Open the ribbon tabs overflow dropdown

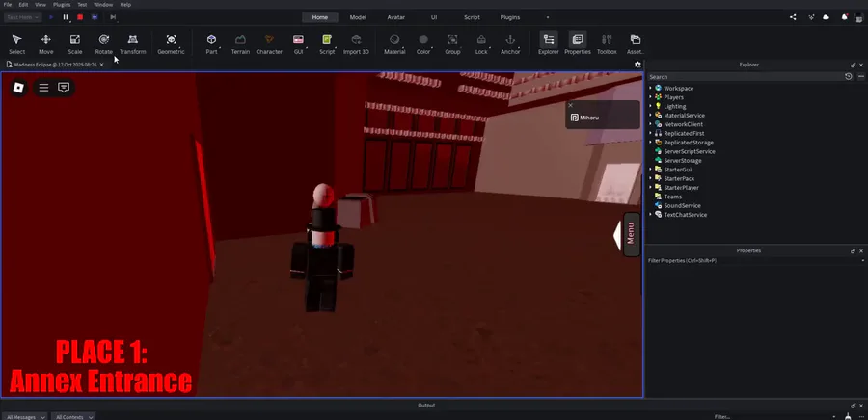tap(548, 17)
